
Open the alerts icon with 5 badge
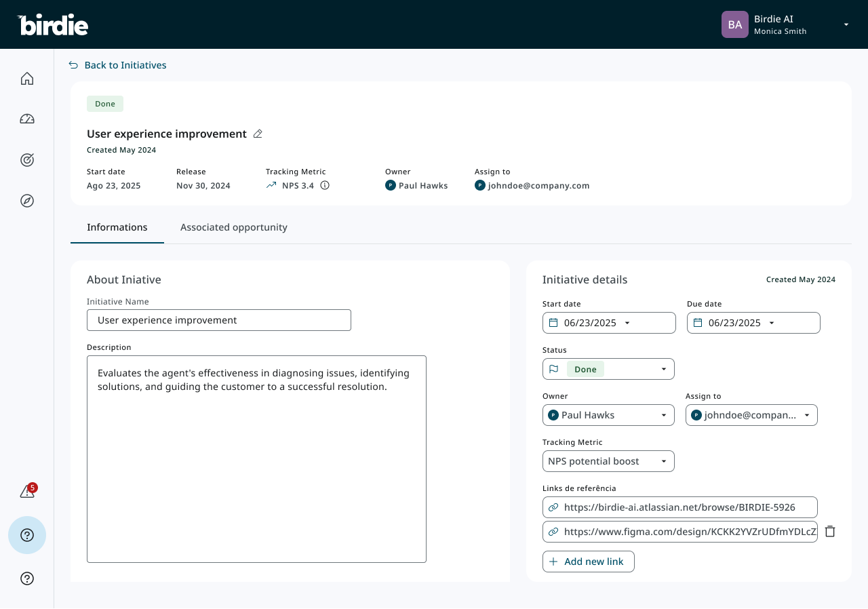pos(27,492)
